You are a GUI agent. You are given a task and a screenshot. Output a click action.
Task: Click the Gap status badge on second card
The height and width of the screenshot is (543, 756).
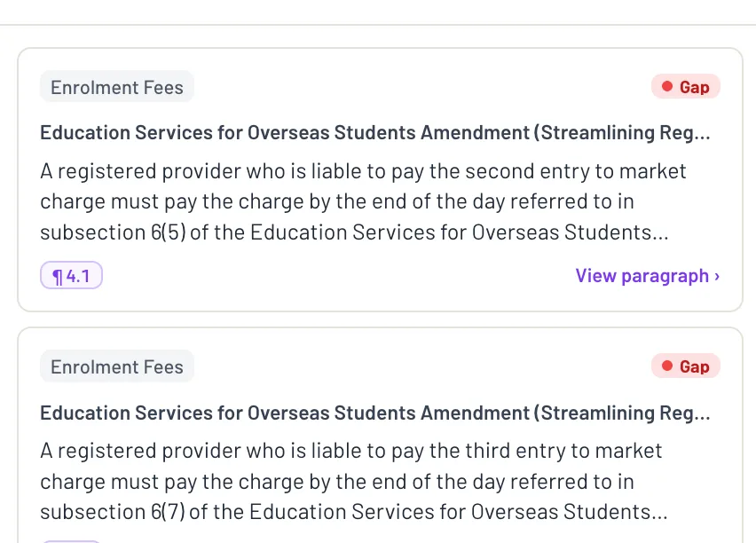[x=686, y=366]
